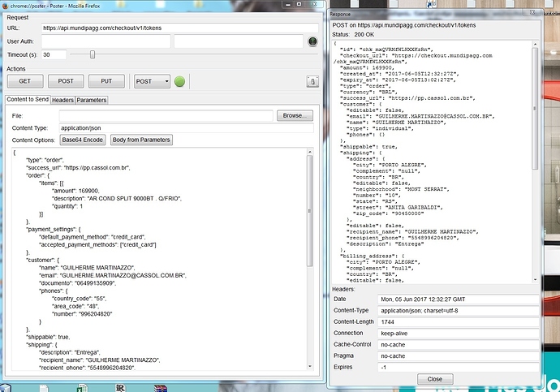Click the round User Auth helper icon
This screenshot has width=560, height=392.
(312, 41)
